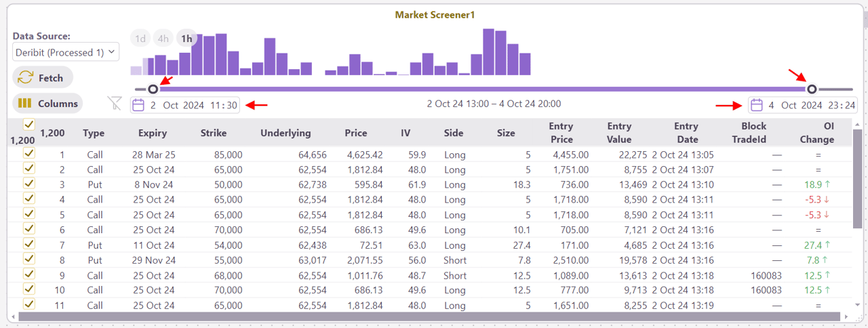Click the end date day field 4
The image size is (868, 328).
(x=772, y=105)
